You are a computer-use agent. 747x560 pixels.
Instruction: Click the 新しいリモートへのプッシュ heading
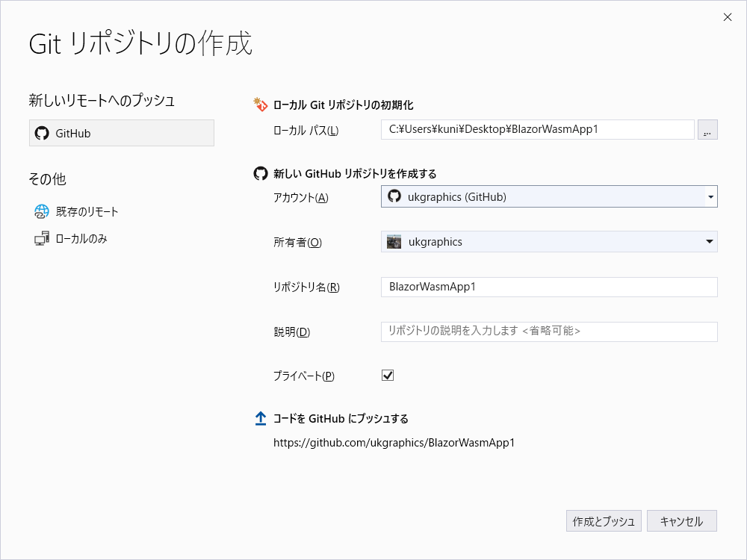tap(102, 100)
